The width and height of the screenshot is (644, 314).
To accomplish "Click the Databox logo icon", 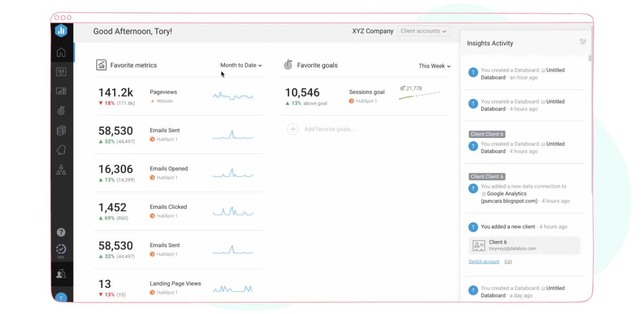I will tap(61, 31).
